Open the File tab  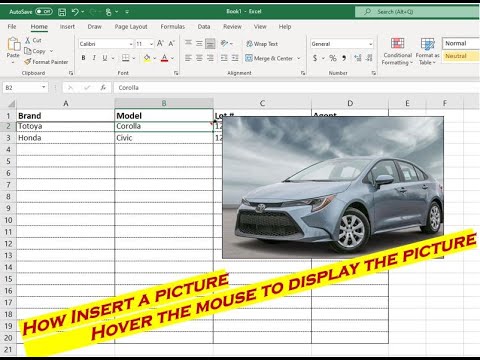click(12, 27)
